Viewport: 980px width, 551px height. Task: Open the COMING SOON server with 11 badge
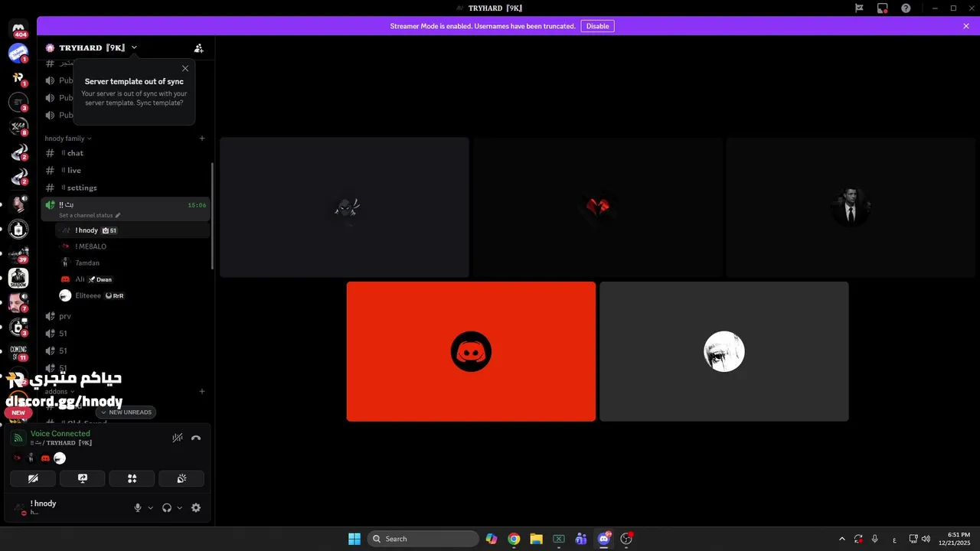tap(19, 353)
